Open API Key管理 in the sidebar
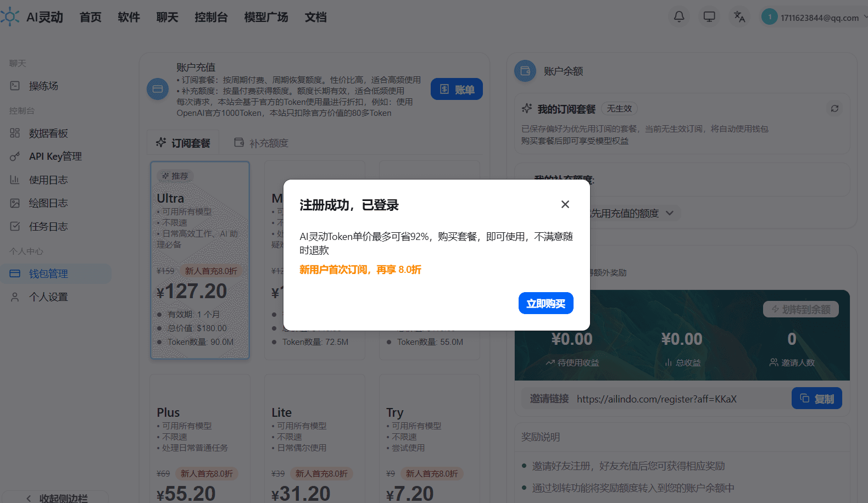 click(56, 157)
